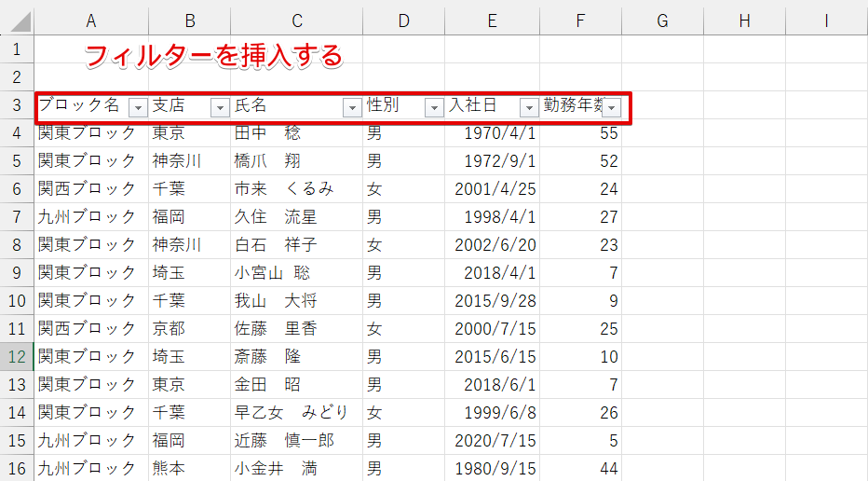Click cell with name 早乙女 みどり
The width and height of the screenshot is (868, 481).
coord(297,412)
